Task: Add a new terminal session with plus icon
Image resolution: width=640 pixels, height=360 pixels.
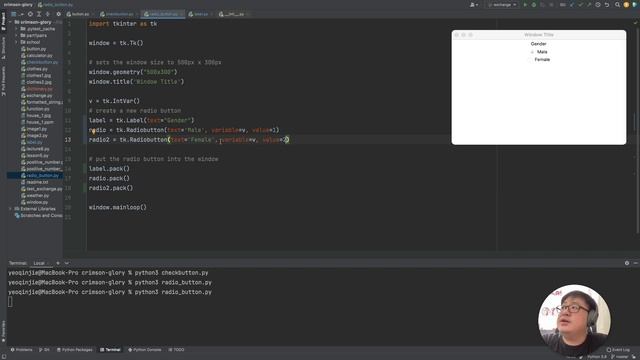Action: (x=58, y=263)
